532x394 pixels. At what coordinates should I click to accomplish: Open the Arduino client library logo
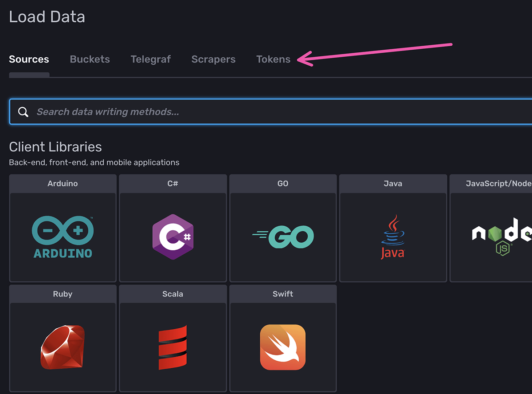coord(63,237)
